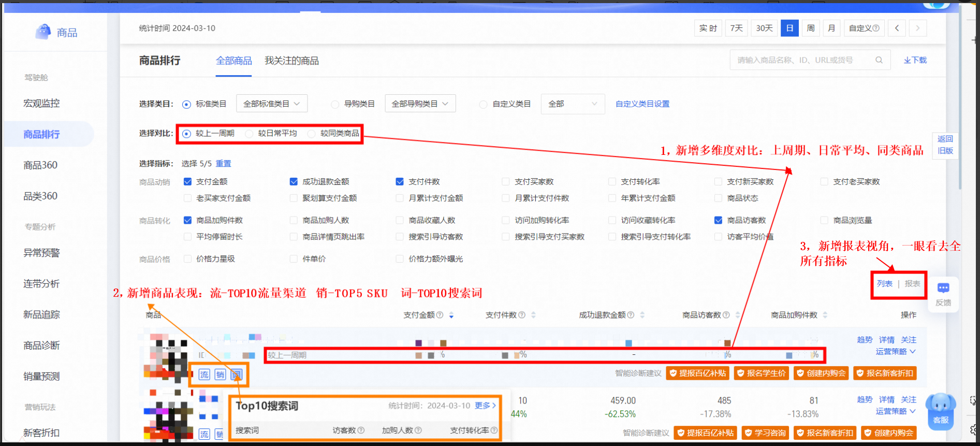Image resolution: width=980 pixels, height=446 pixels.
Task: Open 商品360 in sidebar
Action: pyautogui.click(x=40, y=165)
